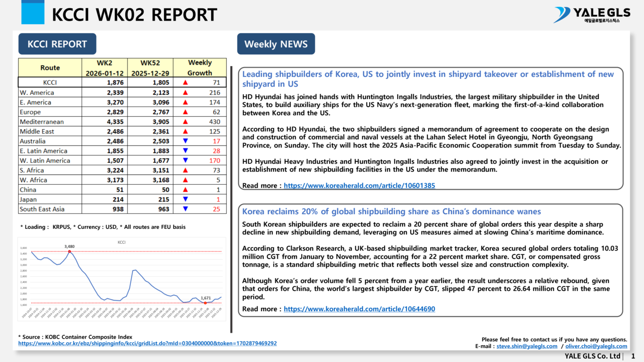
Task: Click the blue down arrow for Japan
Action: click(x=185, y=199)
